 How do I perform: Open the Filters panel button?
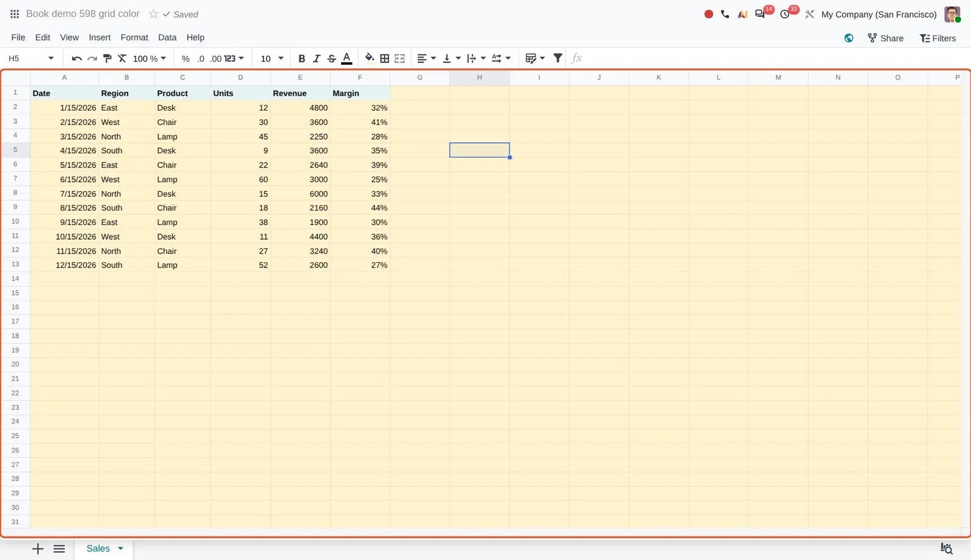938,38
